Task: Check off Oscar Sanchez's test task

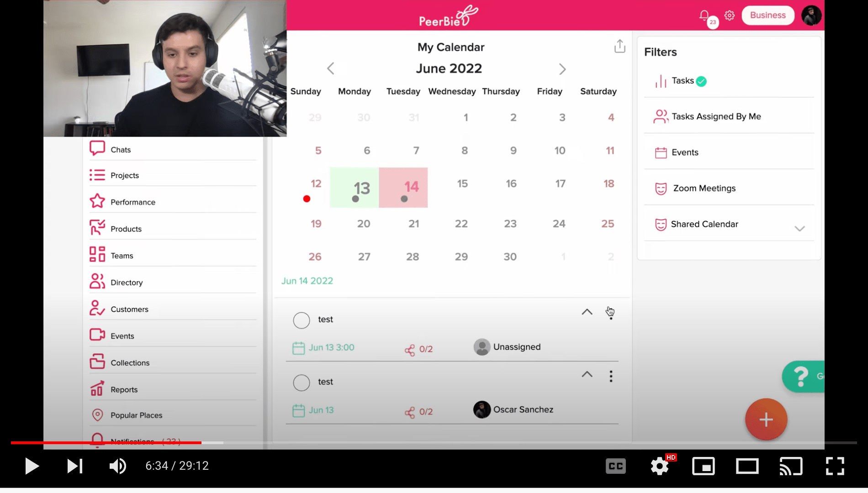Action: click(x=302, y=383)
